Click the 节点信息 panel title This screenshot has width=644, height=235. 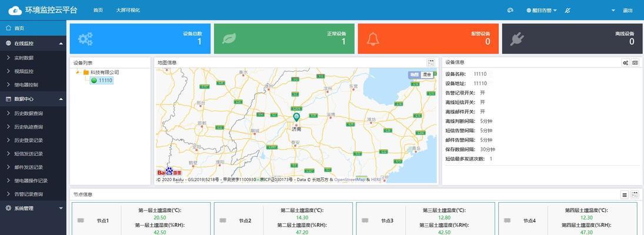click(83, 194)
